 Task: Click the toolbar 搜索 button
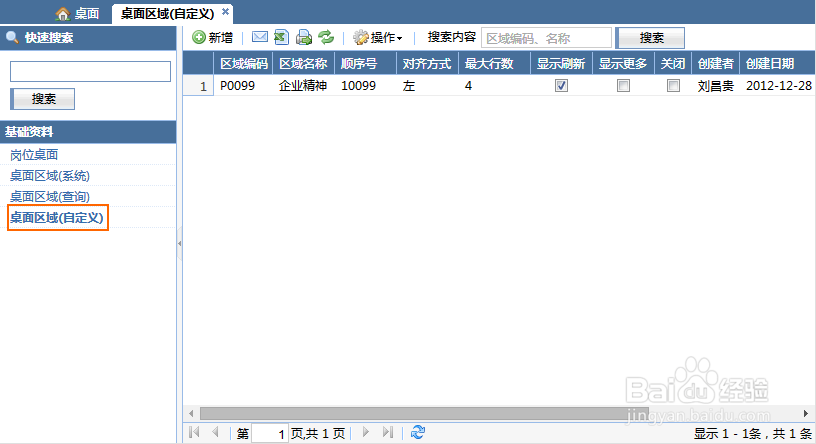[x=650, y=38]
